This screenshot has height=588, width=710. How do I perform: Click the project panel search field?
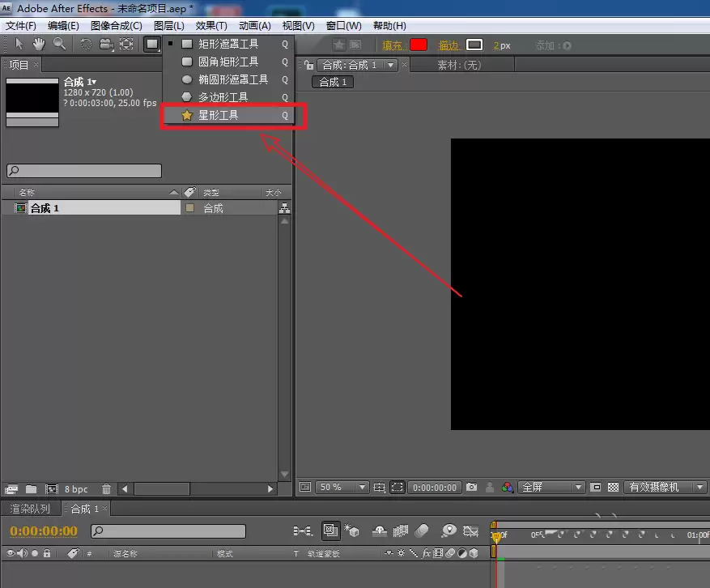[x=84, y=171]
